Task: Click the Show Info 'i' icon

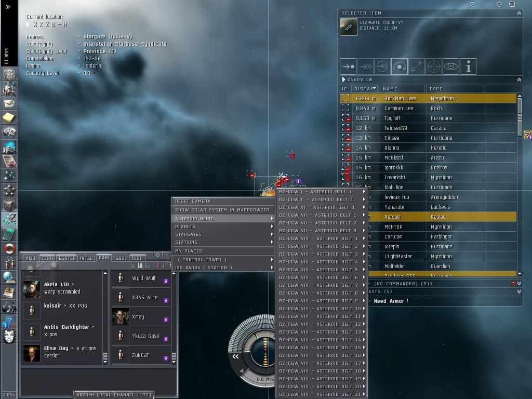Action: click(468, 66)
